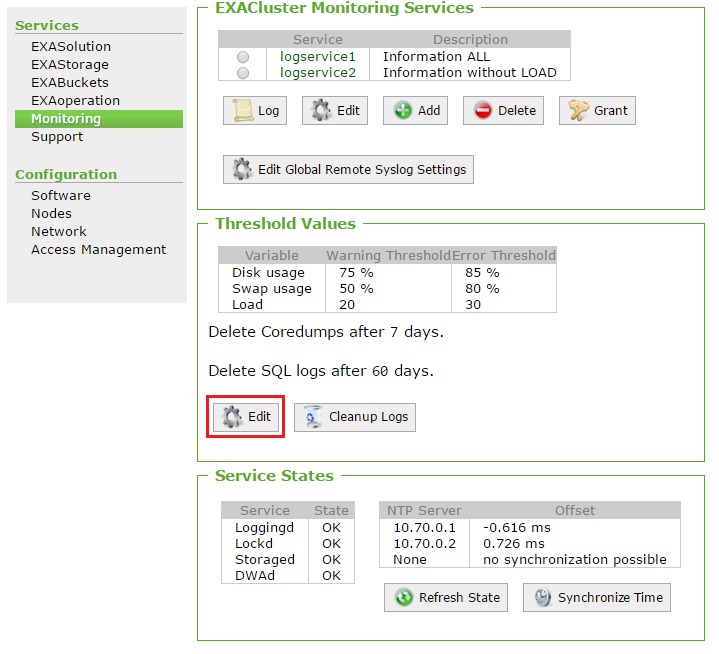Open Access Management configuration
The image size is (719, 654).
pos(98,250)
